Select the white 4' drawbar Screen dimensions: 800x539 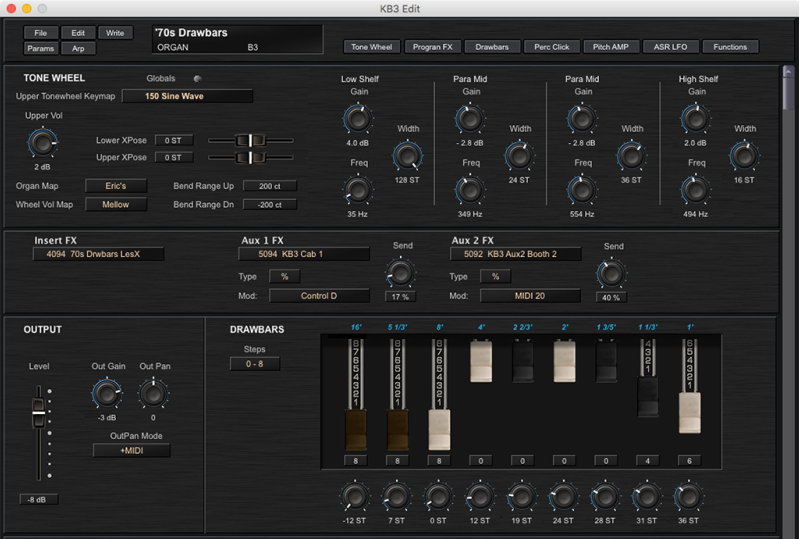[481, 362]
